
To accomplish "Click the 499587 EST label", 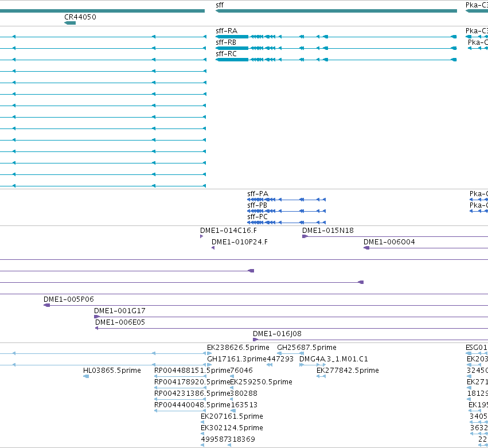I will (x=214, y=439).
